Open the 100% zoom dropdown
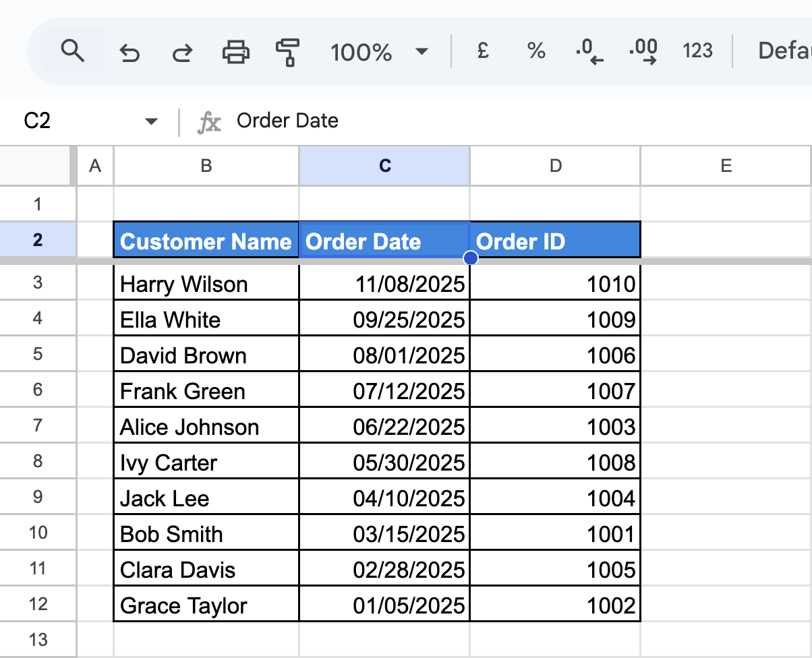This screenshot has height=658, width=812. (x=379, y=51)
